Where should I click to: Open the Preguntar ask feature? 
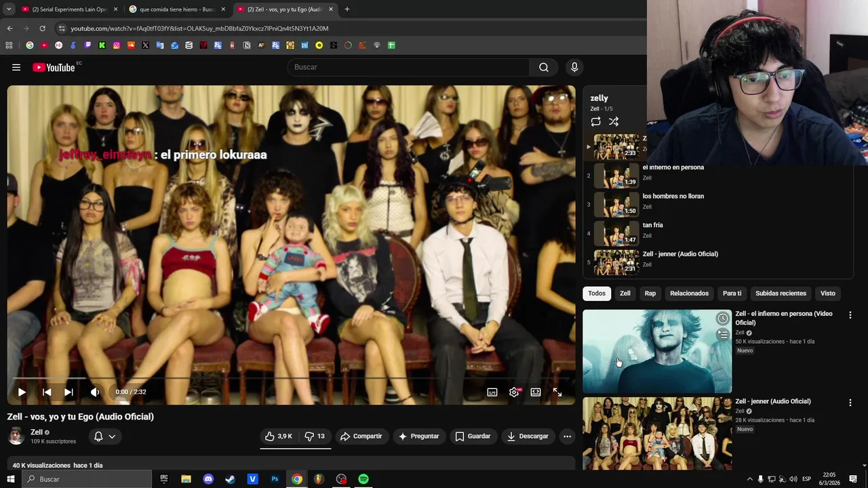pos(418,436)
